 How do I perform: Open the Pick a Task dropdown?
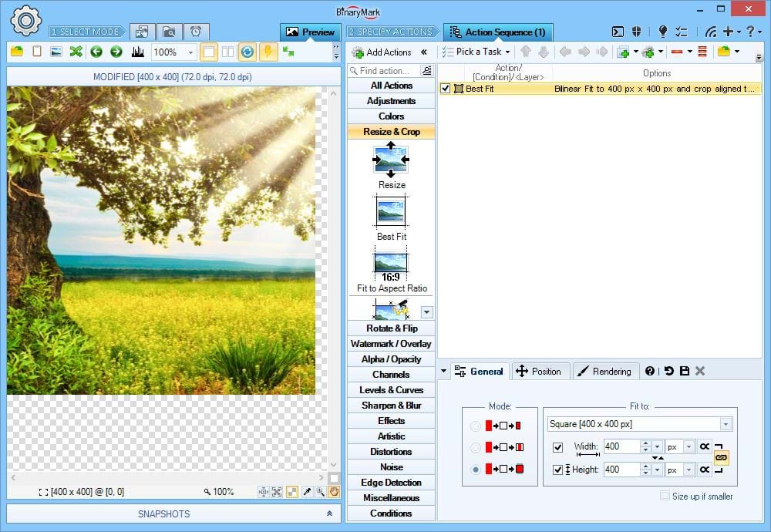click(476, 52)
